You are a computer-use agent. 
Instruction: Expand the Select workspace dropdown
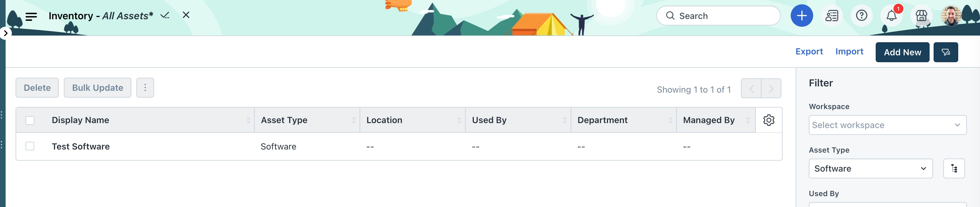coord(887,125)
